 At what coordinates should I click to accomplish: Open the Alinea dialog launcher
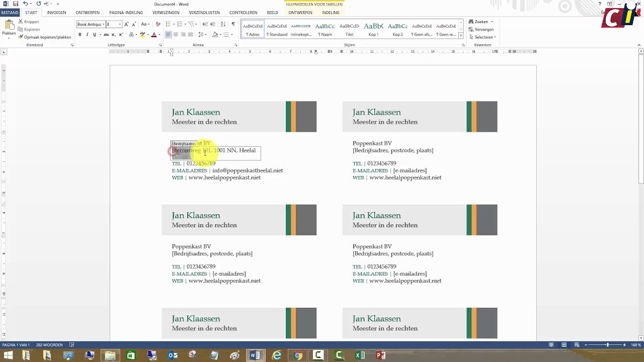pyautogui.click(x=236, y=45)
